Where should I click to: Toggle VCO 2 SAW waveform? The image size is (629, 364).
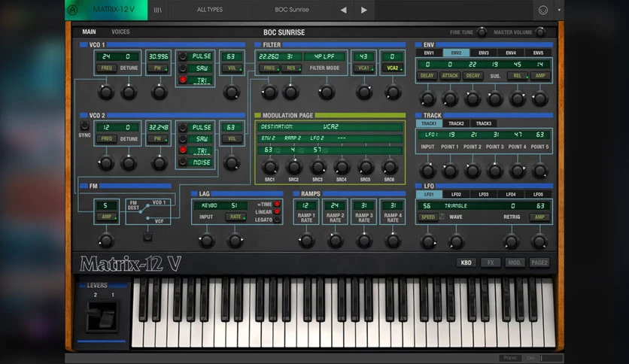pos(183,138)
